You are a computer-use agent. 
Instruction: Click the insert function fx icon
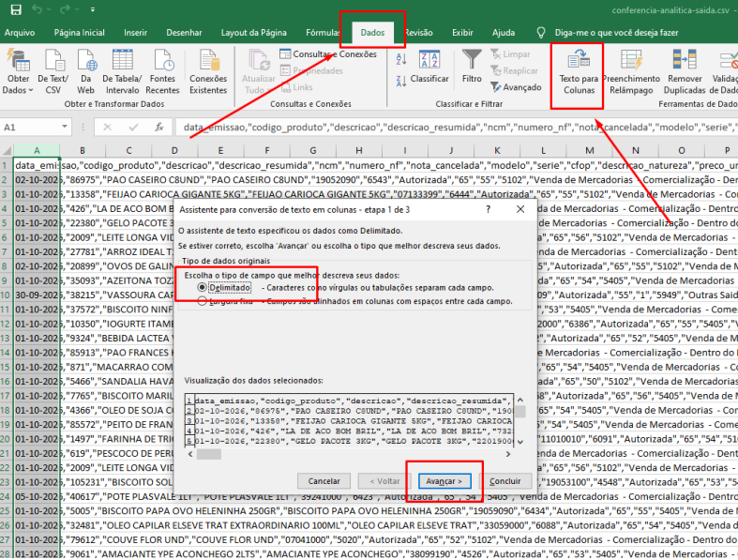pyautogui.click(x=159, y=127)
